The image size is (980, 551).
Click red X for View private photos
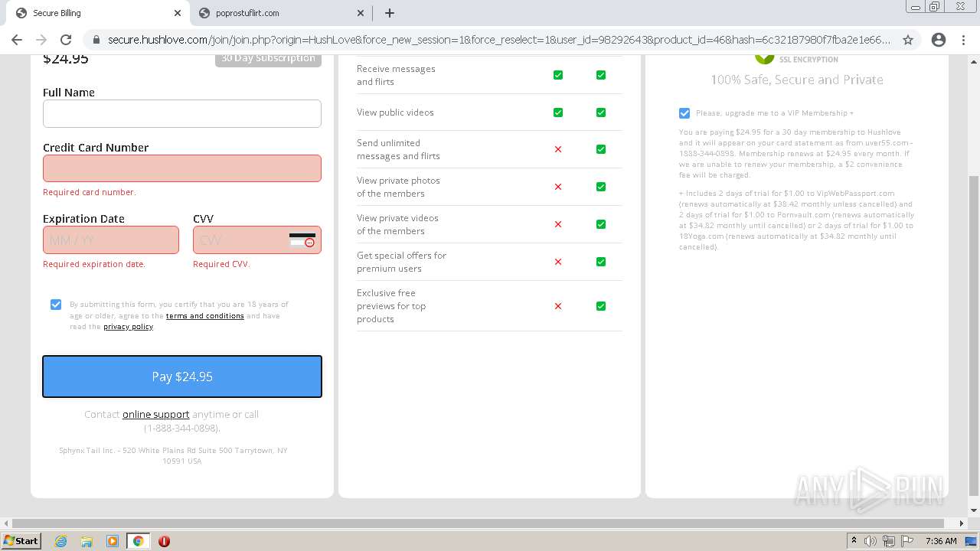[x=558, y=187]
